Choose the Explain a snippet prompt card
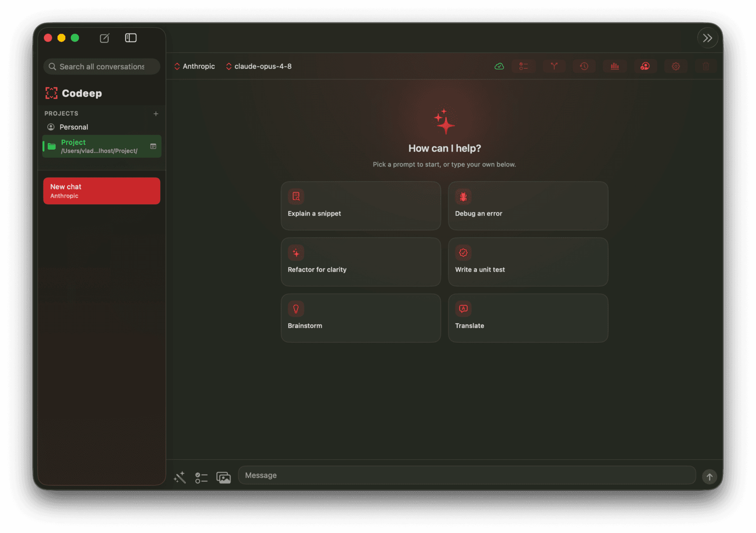This screenshot has width=756, height=533. (x=361, y=206)
